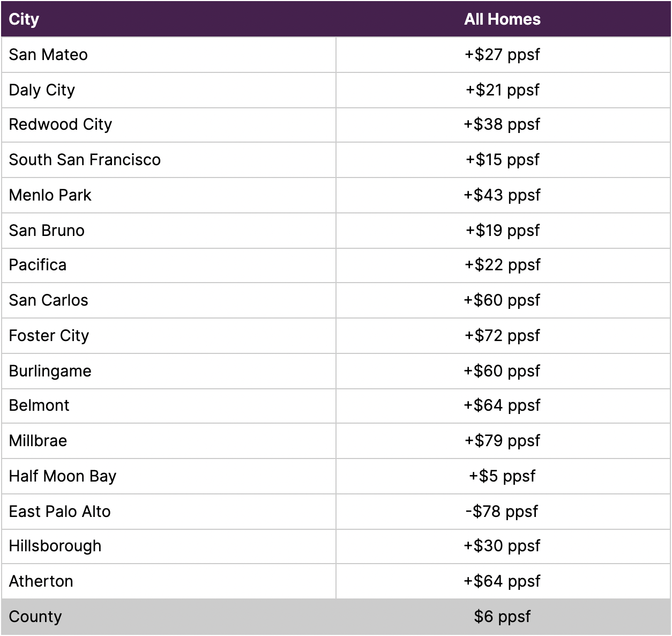Click the City column header
This screenshot has height=636, width=672.
point(24,19)
